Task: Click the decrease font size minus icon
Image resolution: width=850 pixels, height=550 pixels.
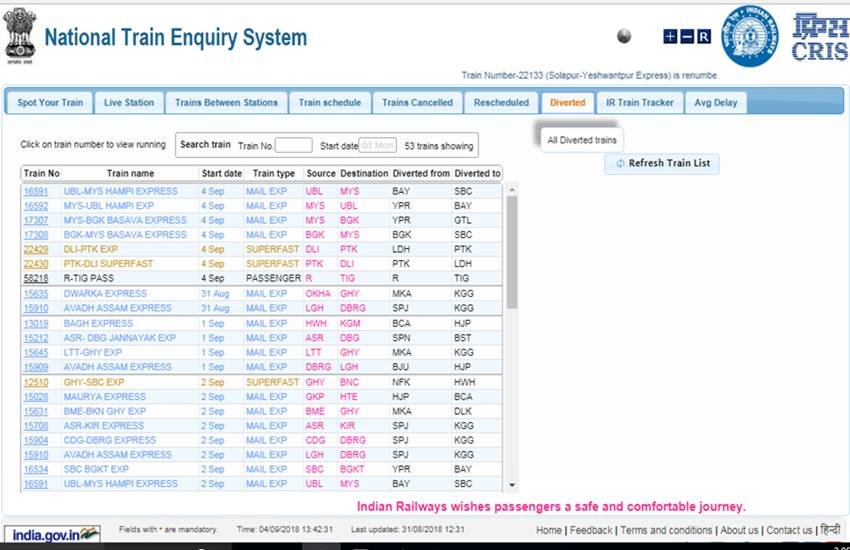Action: pyautogui.click(x=687, y=37)
